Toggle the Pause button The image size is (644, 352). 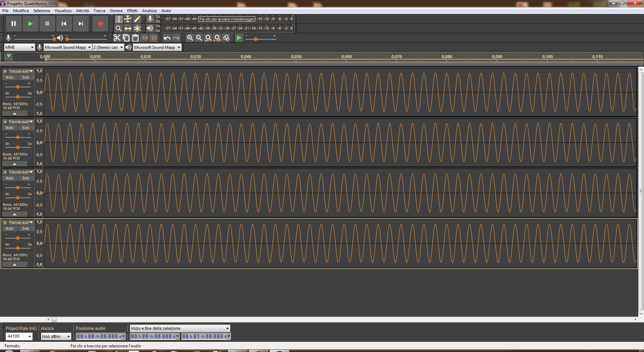(x=13, y=24)
